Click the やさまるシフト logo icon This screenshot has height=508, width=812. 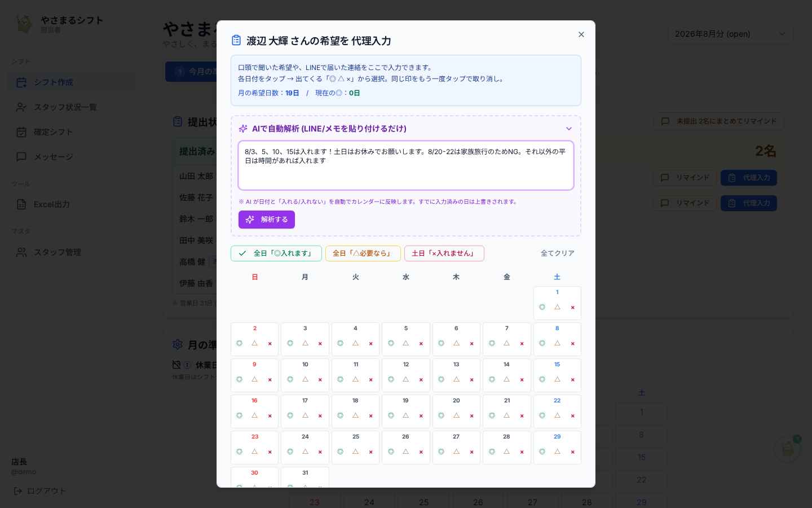pos(24,24)
